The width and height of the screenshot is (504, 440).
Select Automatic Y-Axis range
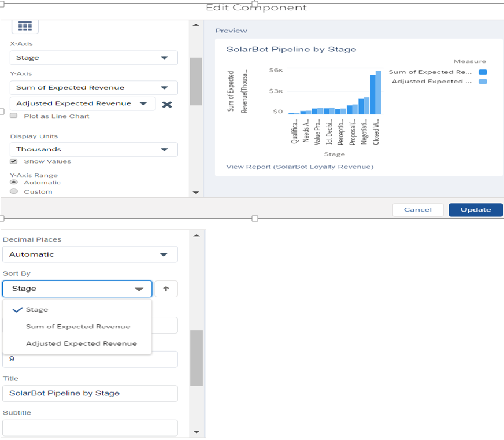click(x=14, y=182)
